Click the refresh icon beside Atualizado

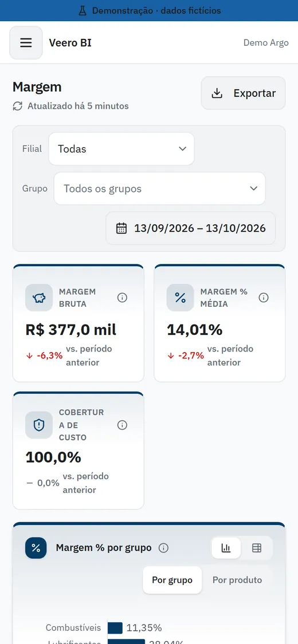17,106
